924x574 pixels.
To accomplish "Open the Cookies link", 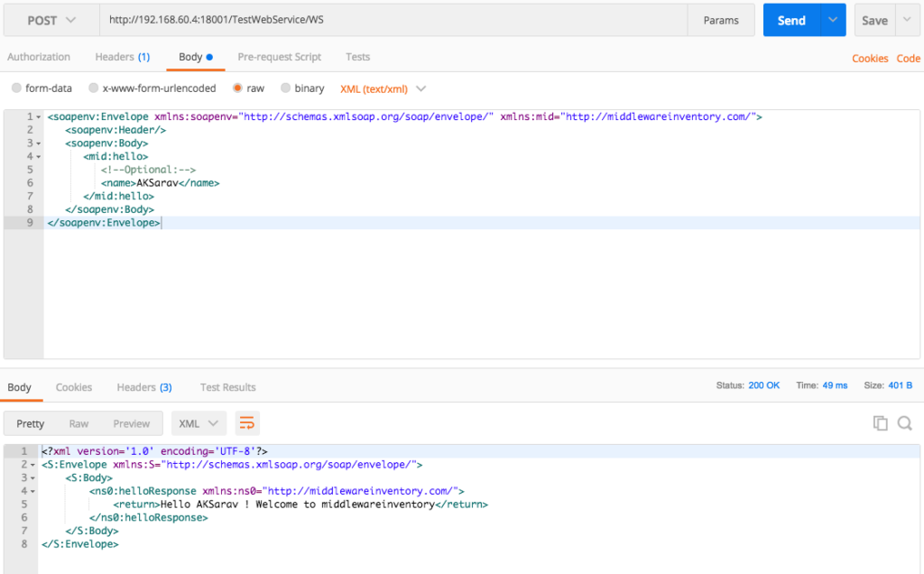I will [870, 59].
